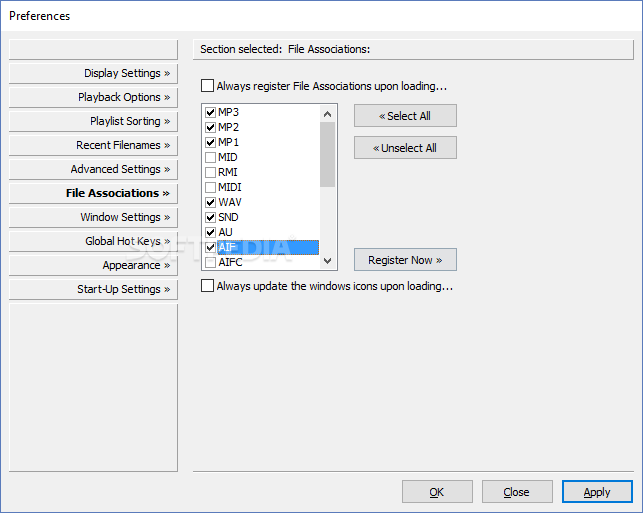Switch to Advanced Settings section
This screenshot has height=513, width=643.
[93, 169]
